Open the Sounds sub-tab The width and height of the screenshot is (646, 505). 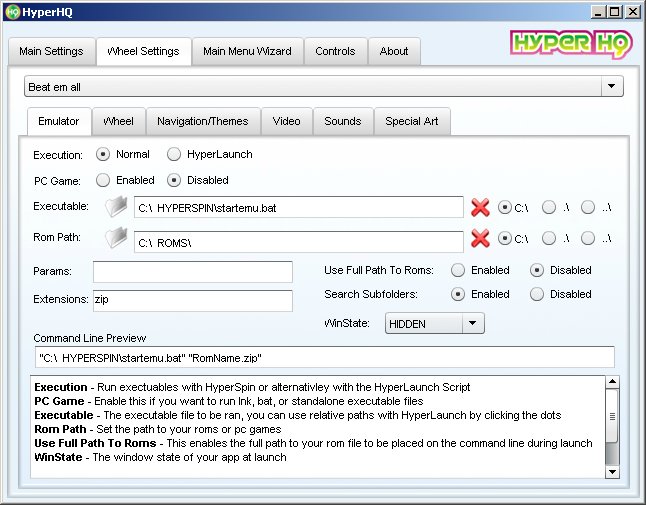[343, 122]
